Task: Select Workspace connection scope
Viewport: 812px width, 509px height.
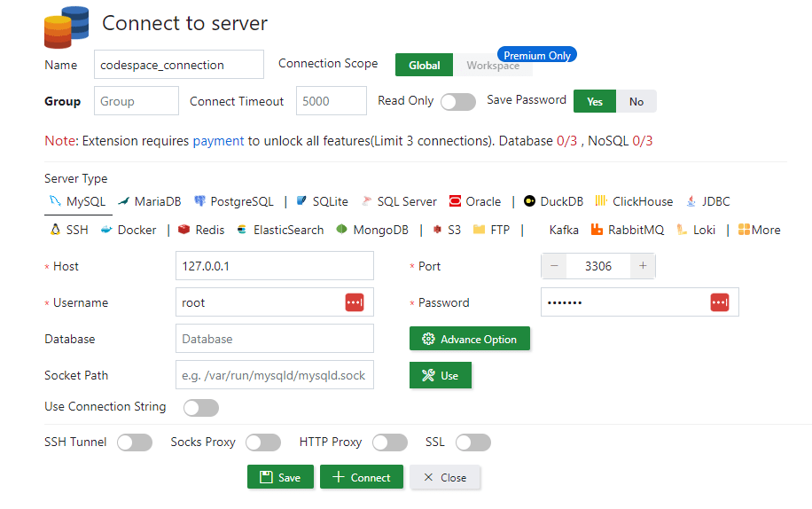Action: click(x=493, y=66)
